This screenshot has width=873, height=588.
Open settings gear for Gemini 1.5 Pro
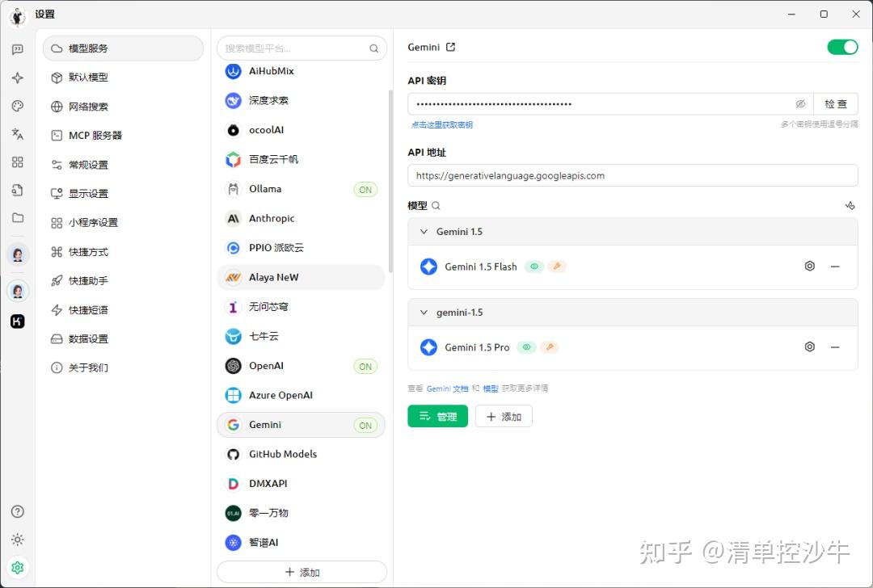809,347
